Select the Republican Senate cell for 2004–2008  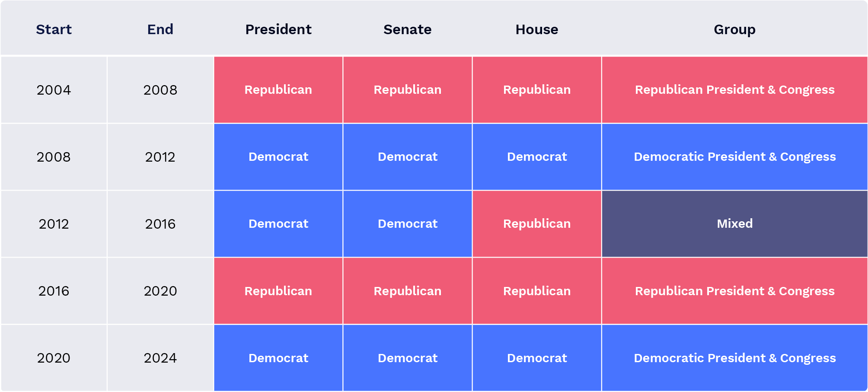point(407,89)
